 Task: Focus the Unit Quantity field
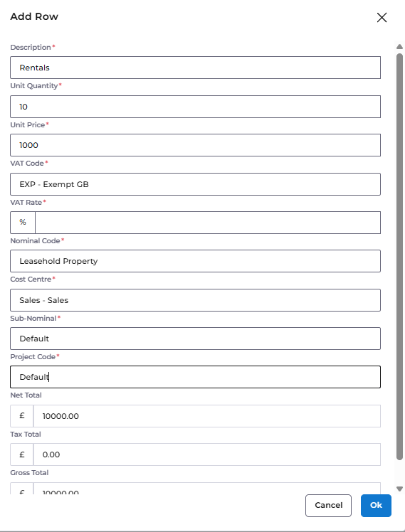pyautogui.click(x=195, y=107)
